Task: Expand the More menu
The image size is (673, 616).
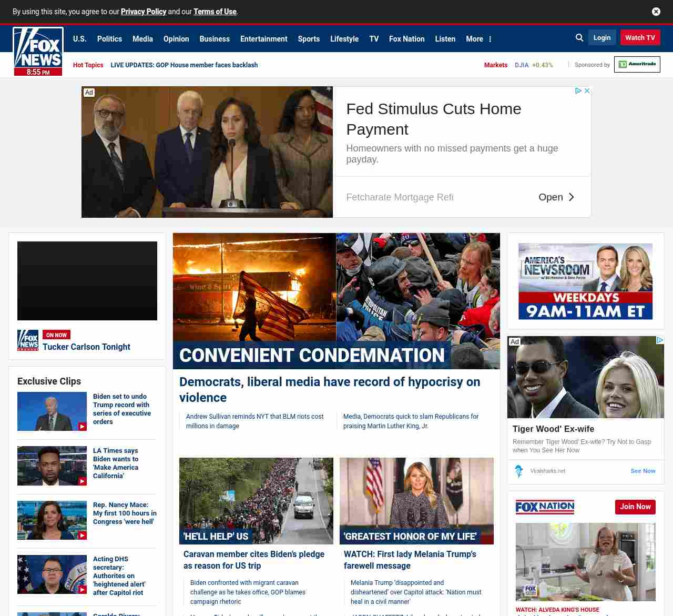Action: [478, 39]
